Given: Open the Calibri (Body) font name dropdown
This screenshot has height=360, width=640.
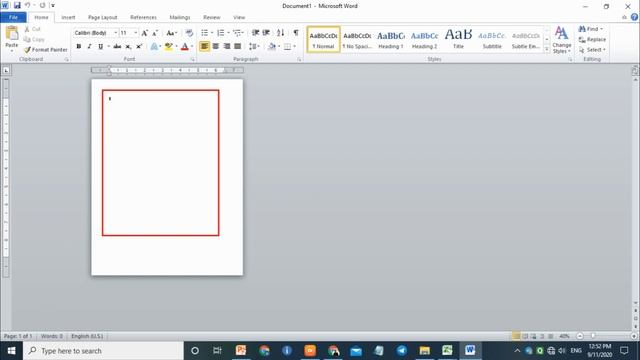Looking at the screenshot, I should click(116, 33).
